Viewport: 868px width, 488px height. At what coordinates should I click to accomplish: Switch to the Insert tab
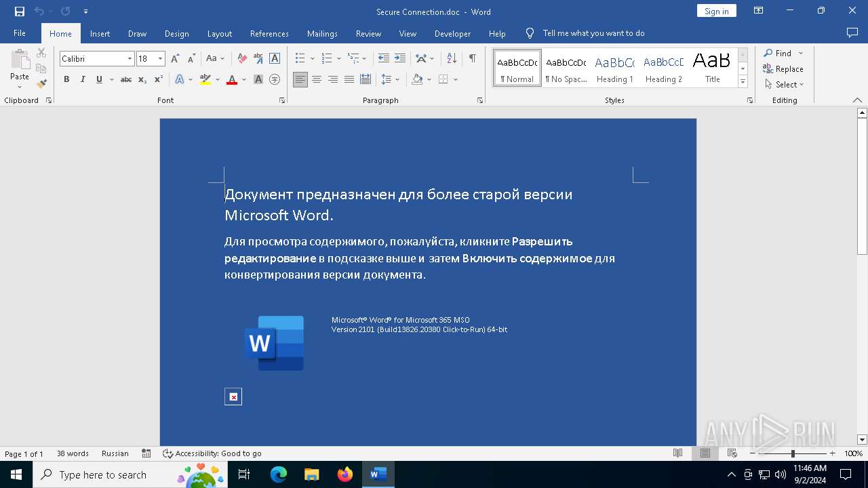click(x=100, y=33)
